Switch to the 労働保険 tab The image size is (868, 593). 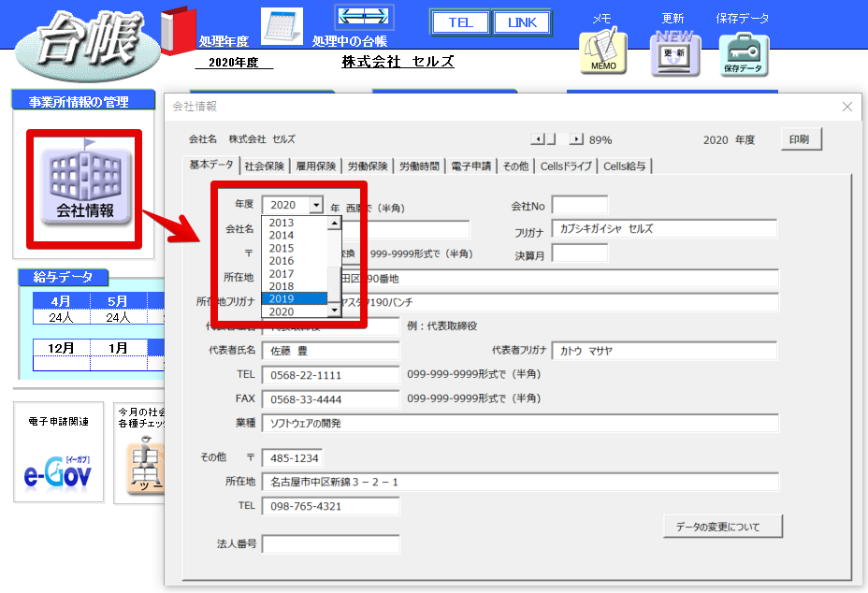pos(368,166)
